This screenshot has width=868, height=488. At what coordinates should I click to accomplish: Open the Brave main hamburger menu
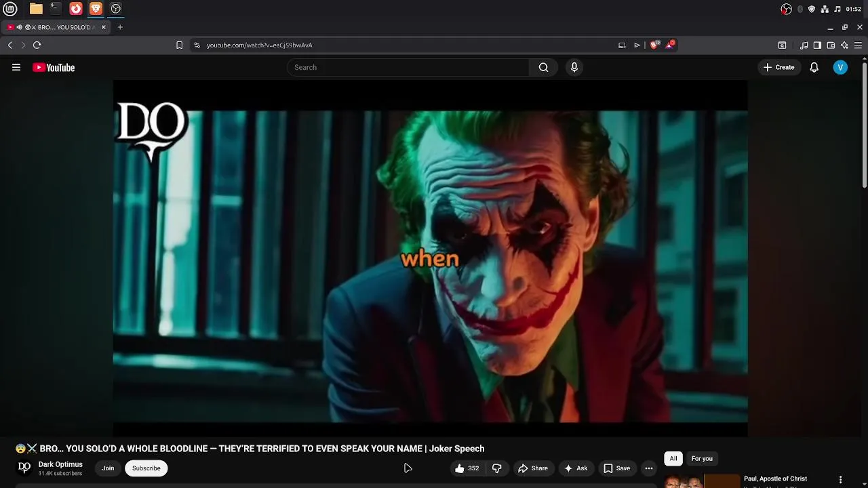tap(858, 45)
